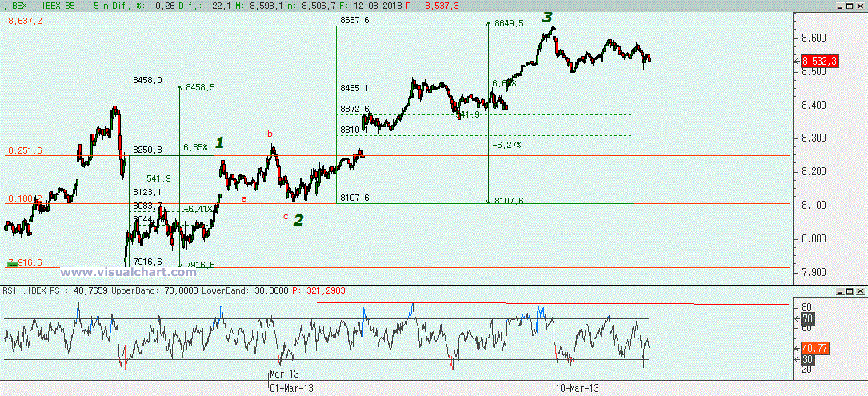Click the 01-Mar-13 date axis label
The height and width of the screenshot is (396, 868).
pyautogui.click(x=292, y=387)
